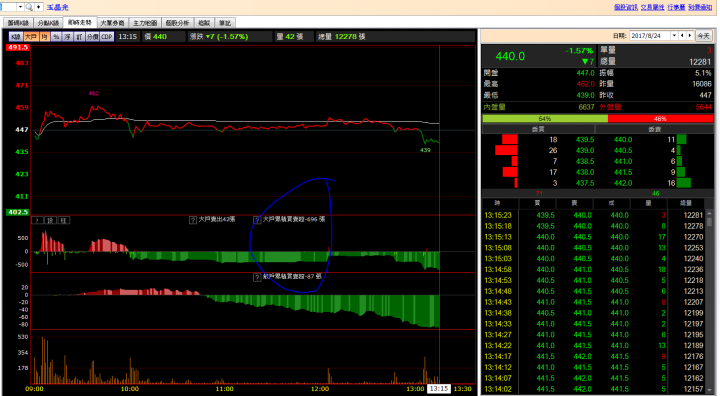Screen dimensions: 720x396
Task: Open the 筆記 tab
Action: tap(225, 23)
